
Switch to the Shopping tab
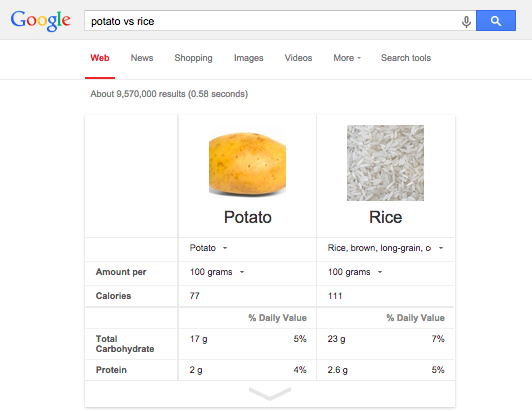193,58
